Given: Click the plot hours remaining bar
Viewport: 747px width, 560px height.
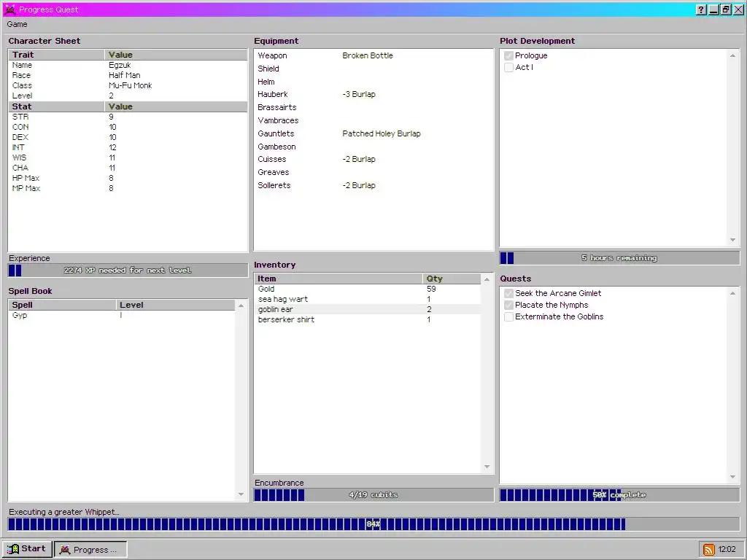Looking at the screenshot, I should click(x=619, y=258).
